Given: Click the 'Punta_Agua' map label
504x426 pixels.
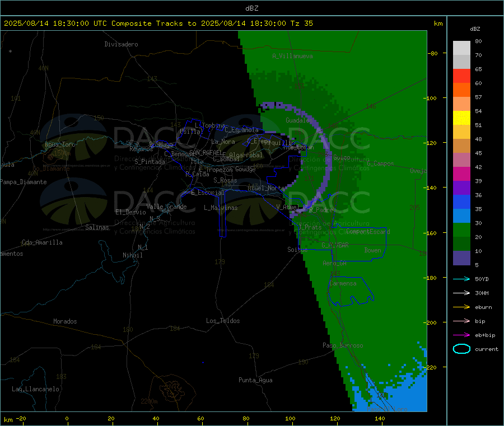Looking at the screenshot, I should (255, 380).
